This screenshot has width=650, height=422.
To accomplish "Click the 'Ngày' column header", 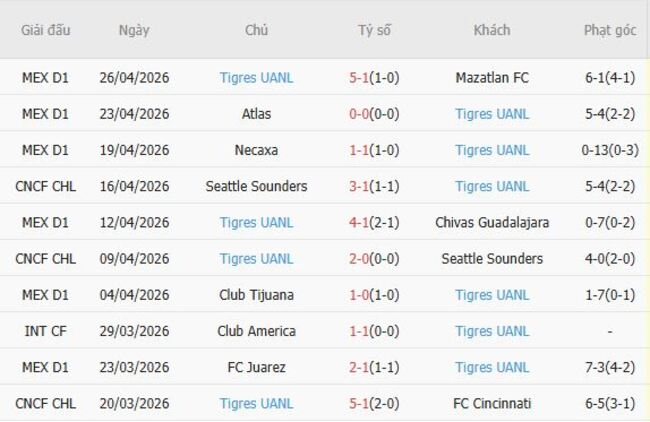I will tap(134, 30).
